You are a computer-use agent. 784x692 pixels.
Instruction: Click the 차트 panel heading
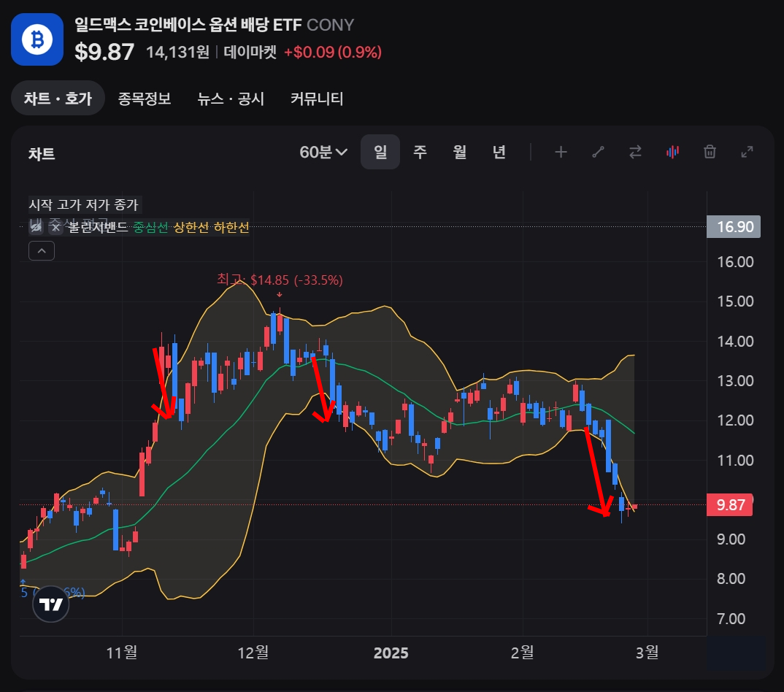point(42,154)
